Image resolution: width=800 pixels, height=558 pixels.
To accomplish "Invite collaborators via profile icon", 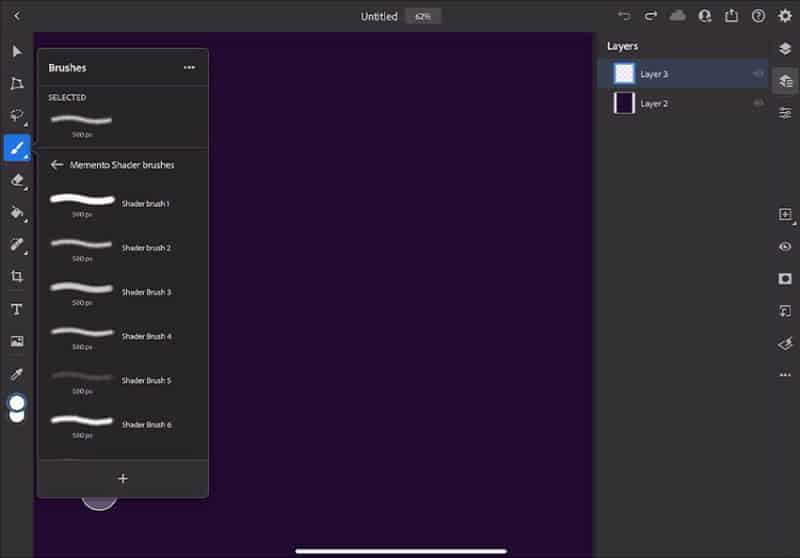I will tap(705, 16).
